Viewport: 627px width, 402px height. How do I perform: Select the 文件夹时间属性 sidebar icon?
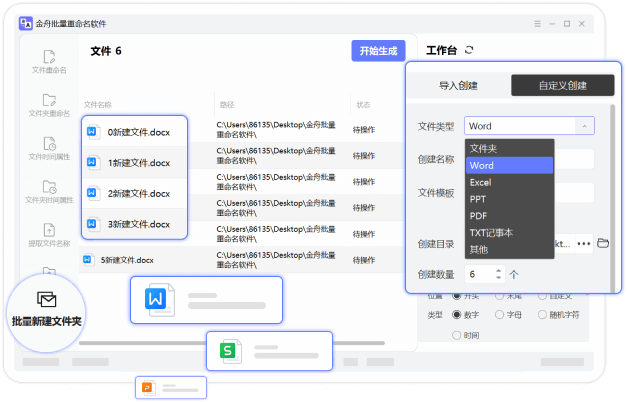[49, 190]
